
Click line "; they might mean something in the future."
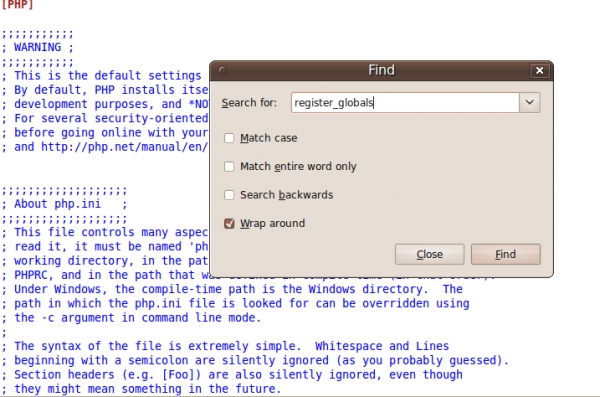tap(141, 389)
